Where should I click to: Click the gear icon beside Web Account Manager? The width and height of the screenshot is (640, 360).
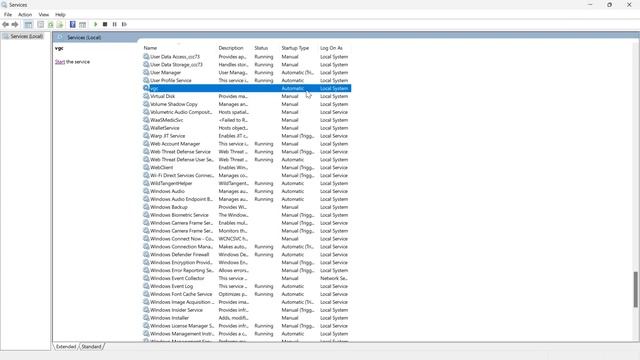point(146,144)
